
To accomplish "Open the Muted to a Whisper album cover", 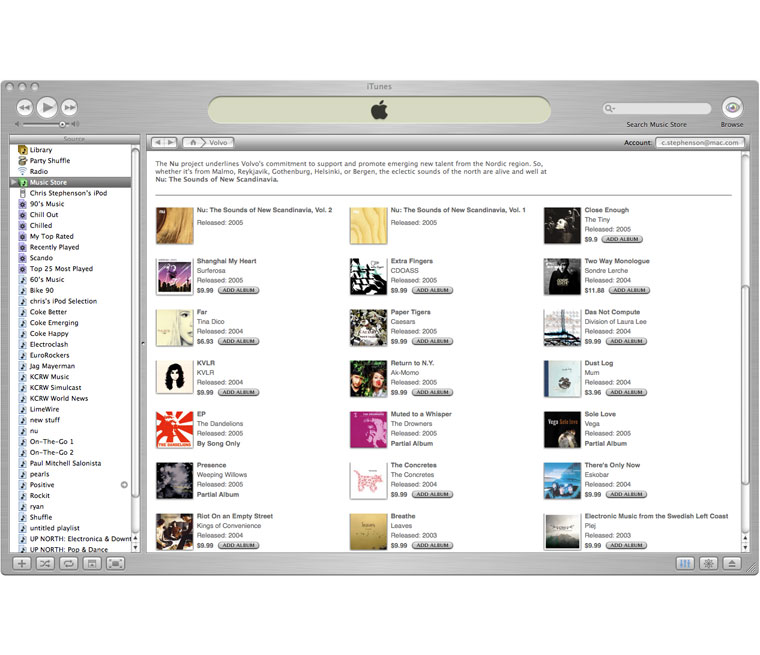I will click(368, 430).
